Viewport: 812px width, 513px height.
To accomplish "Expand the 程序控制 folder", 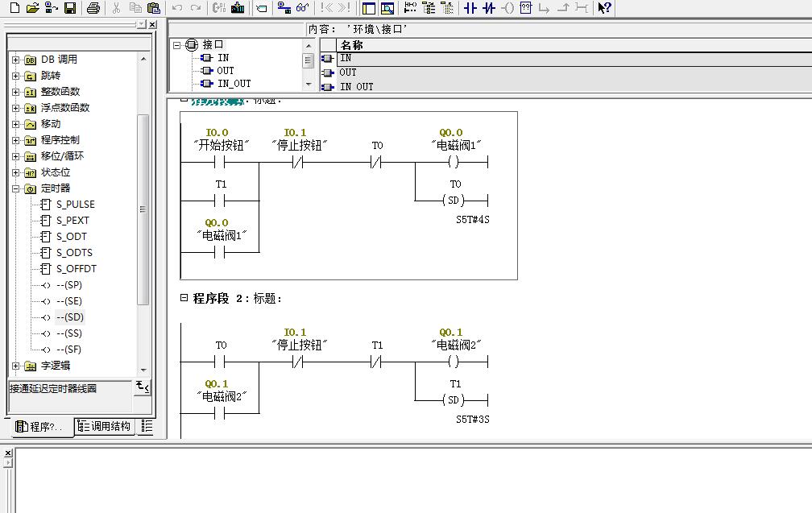I will (15, 140).
